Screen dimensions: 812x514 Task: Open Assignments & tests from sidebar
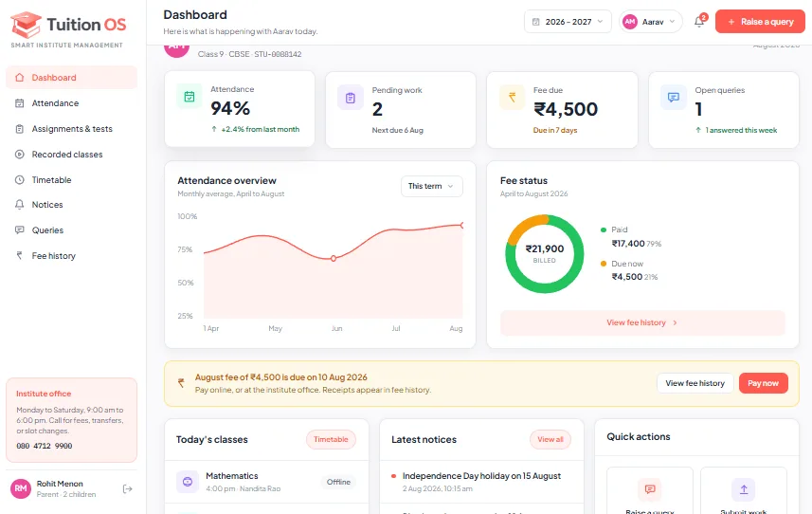[x=71, y=129]
